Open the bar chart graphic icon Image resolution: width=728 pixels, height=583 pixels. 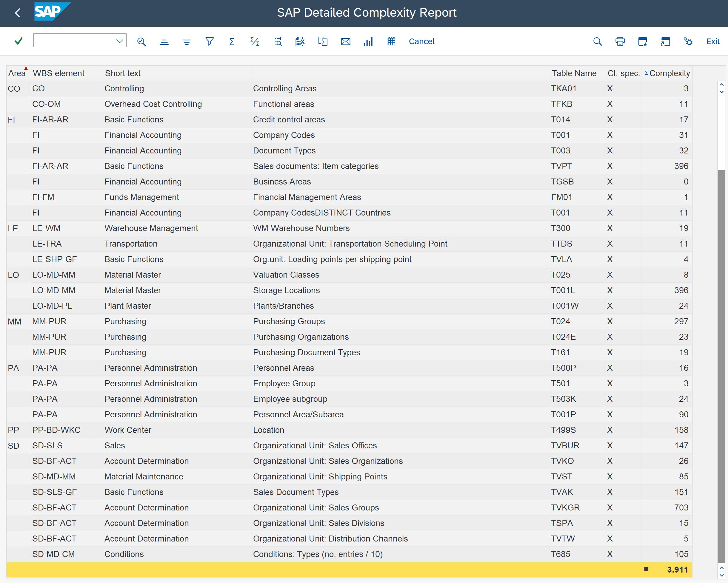(x=368, y=41)
